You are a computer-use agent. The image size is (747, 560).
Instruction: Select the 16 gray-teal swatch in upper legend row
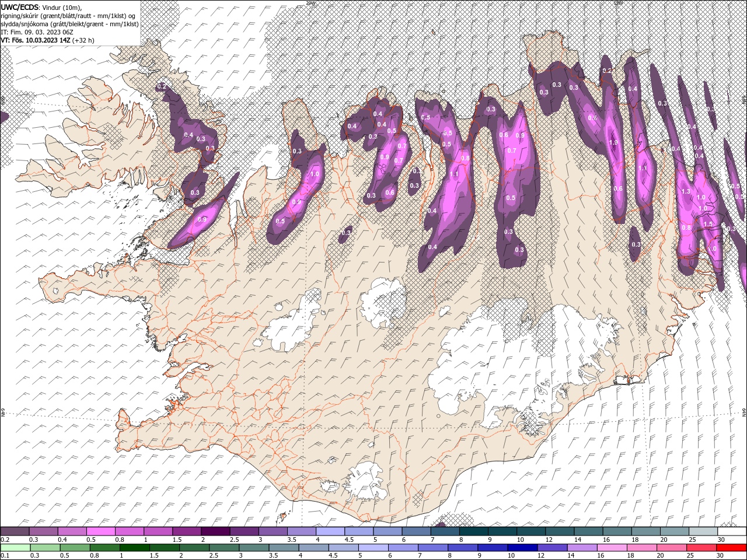(617, 531)
